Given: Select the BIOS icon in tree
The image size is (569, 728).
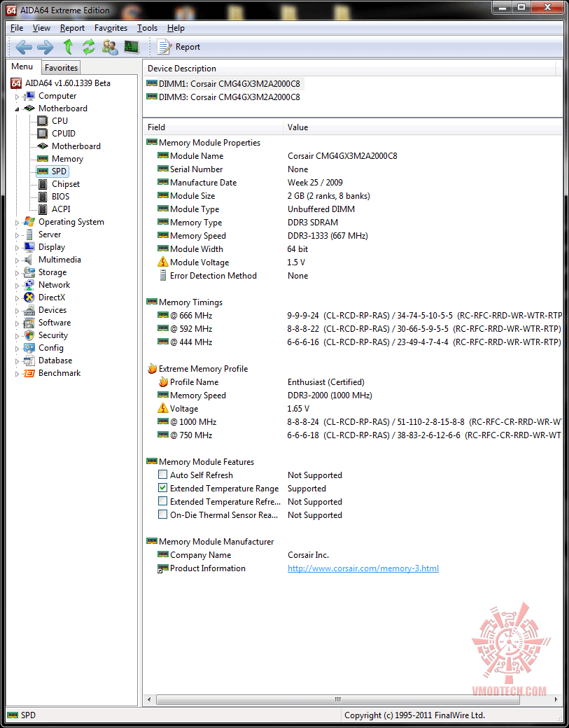Looking at the screenshot, I should 43,197.
